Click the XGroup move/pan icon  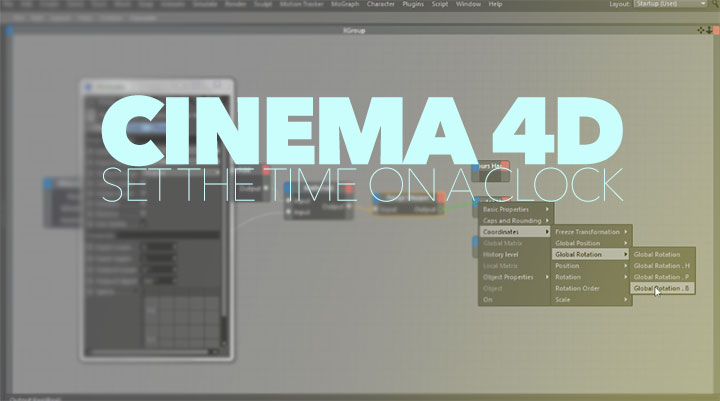coord(700,30)
